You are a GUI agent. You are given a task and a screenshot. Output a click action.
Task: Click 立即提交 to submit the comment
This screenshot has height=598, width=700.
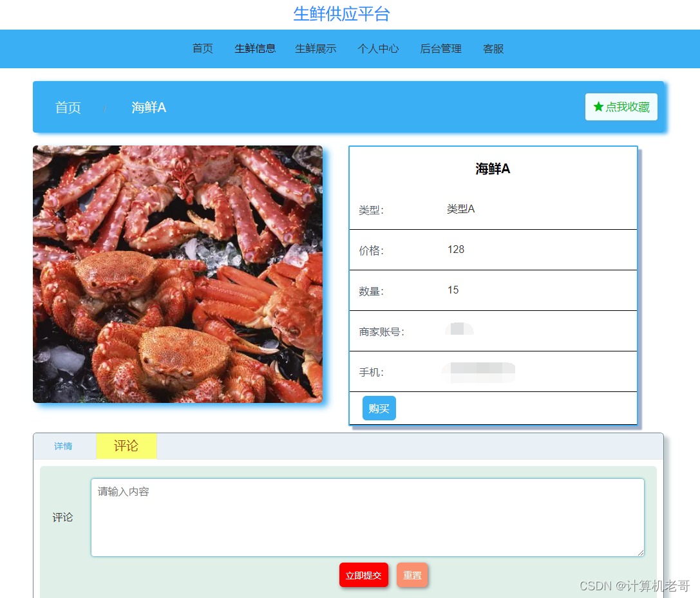coord(364,575)
